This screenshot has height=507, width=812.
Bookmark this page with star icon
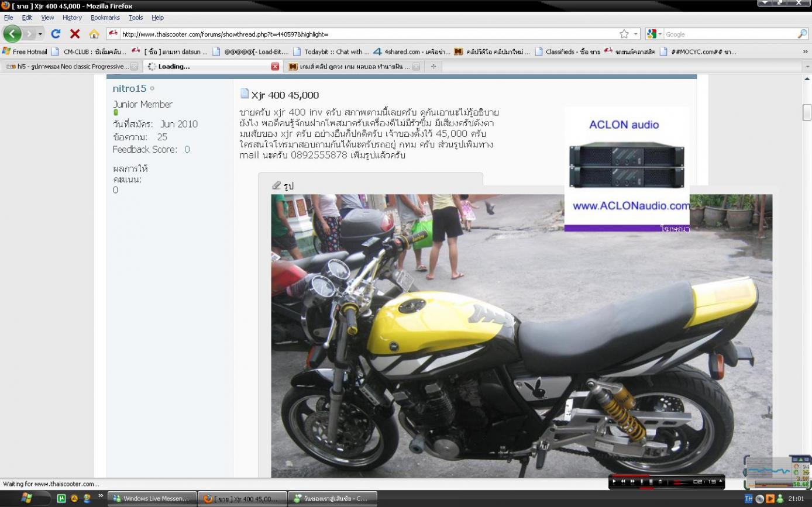pos(624,34)
